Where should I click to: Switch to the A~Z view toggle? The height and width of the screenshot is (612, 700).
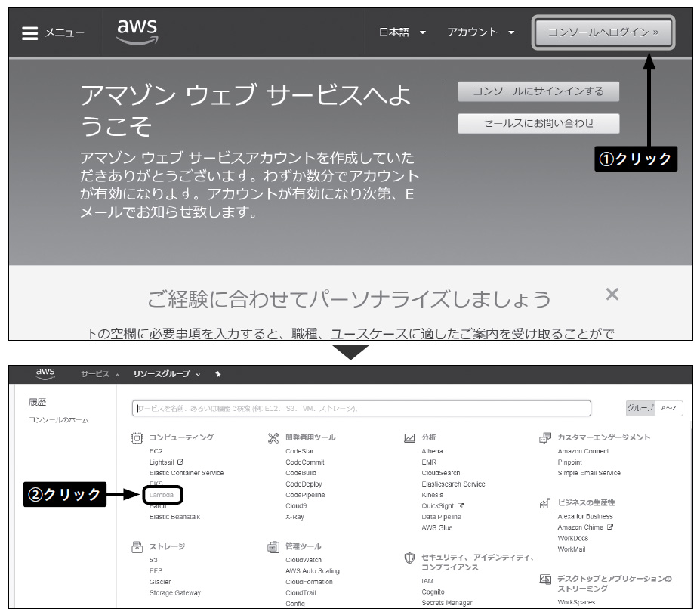click(669, 408)
